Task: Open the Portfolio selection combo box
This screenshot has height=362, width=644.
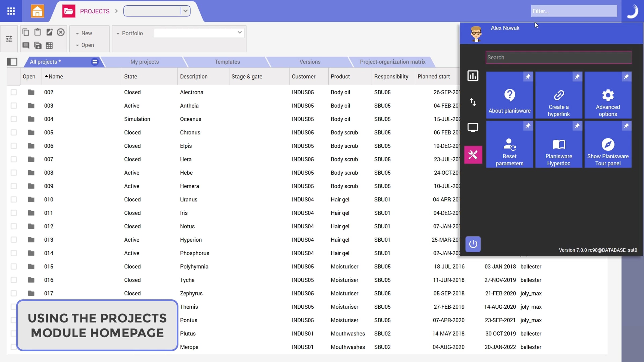Action: [199, 33]
